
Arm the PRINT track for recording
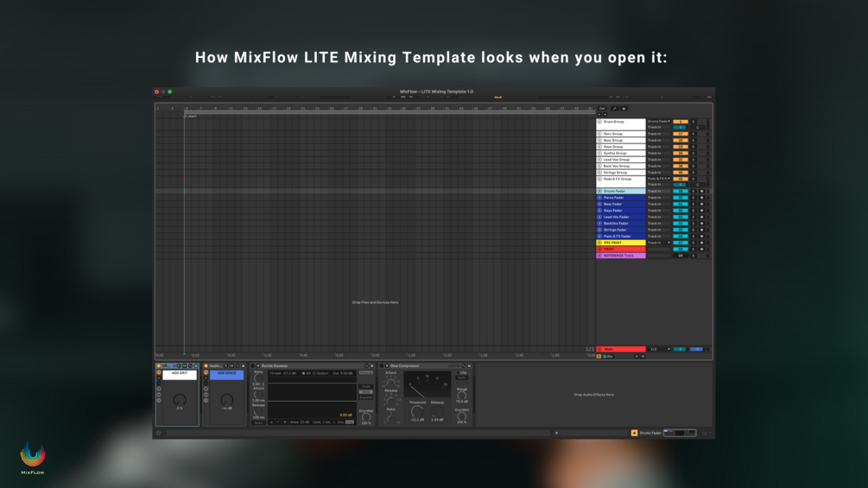[701, 249]
